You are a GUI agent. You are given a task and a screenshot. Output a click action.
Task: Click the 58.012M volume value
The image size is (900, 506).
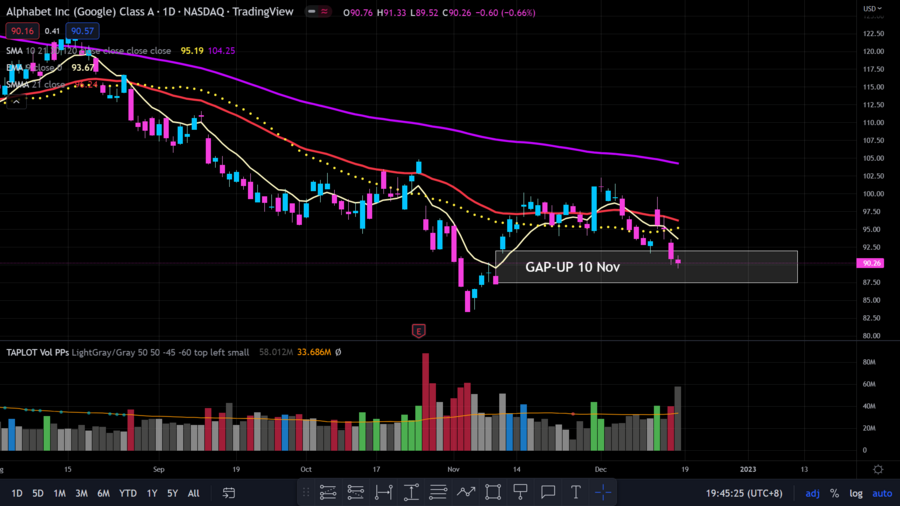(276, 352)
